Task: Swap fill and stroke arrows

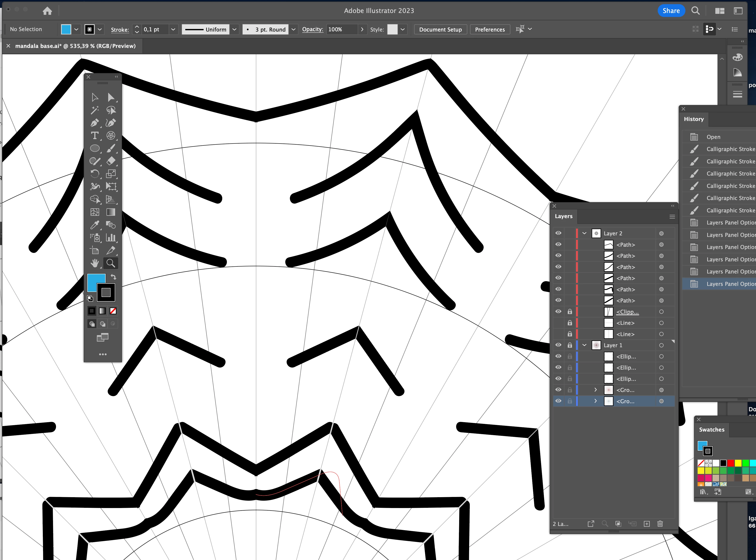Action: pyautogui.click(x=114, y=277)
